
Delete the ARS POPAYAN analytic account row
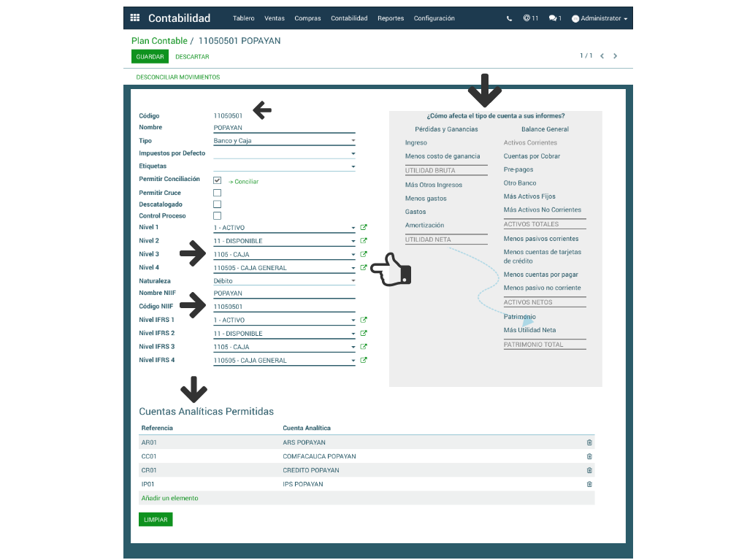[x=589, y=442]
